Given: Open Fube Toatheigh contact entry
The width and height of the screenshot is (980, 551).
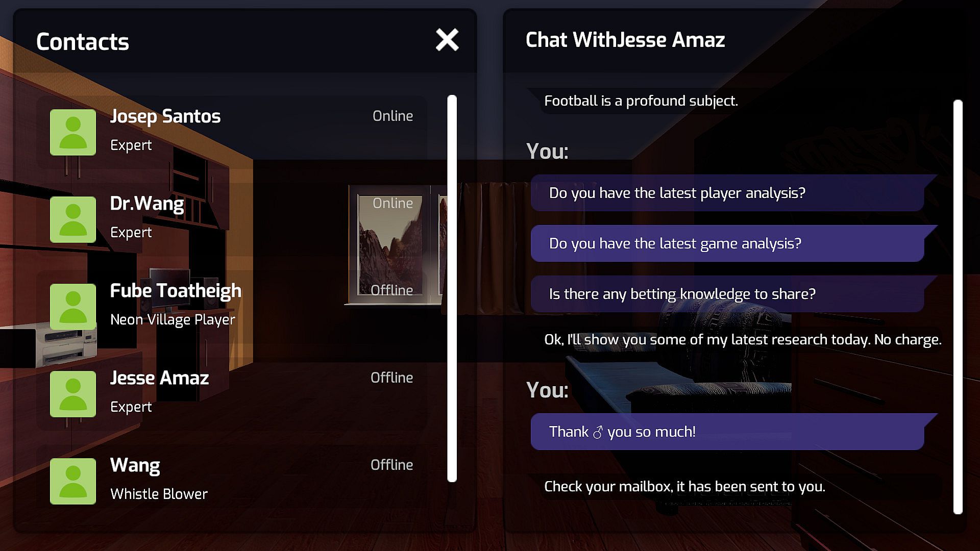Looking at the screenshot, I should coord(176,291).
